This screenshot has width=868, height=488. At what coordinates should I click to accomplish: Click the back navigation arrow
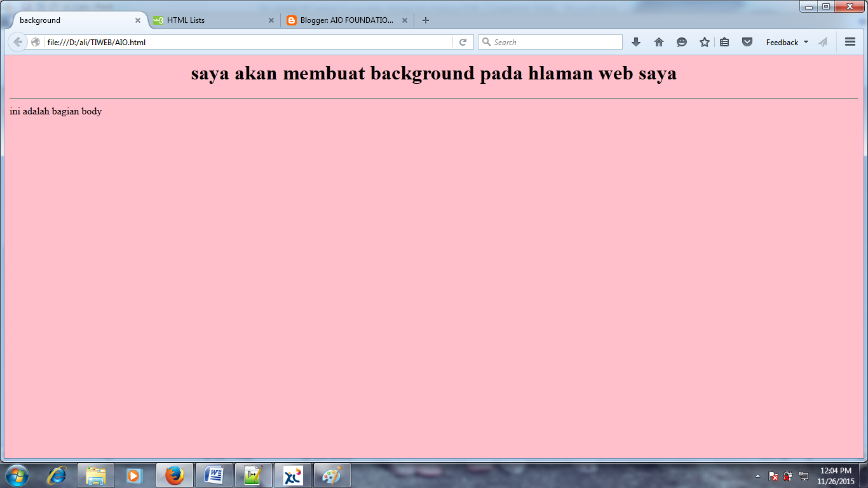point(18,41)
